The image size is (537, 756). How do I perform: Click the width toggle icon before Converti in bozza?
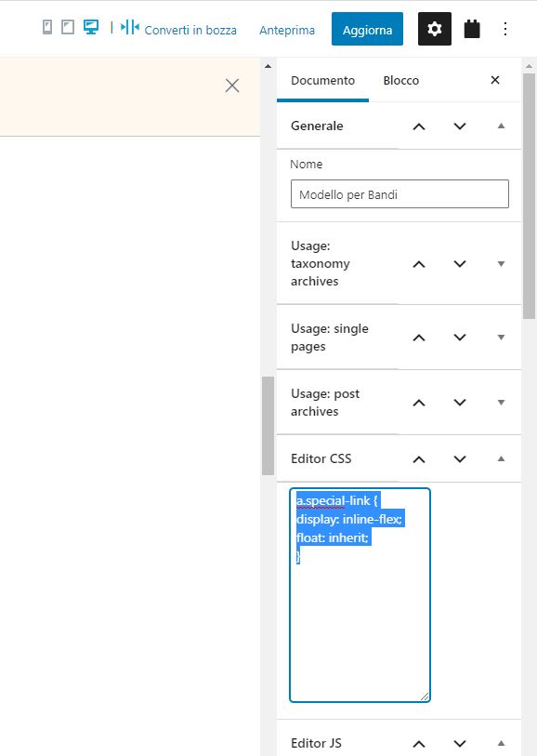(x=129, y=27)
